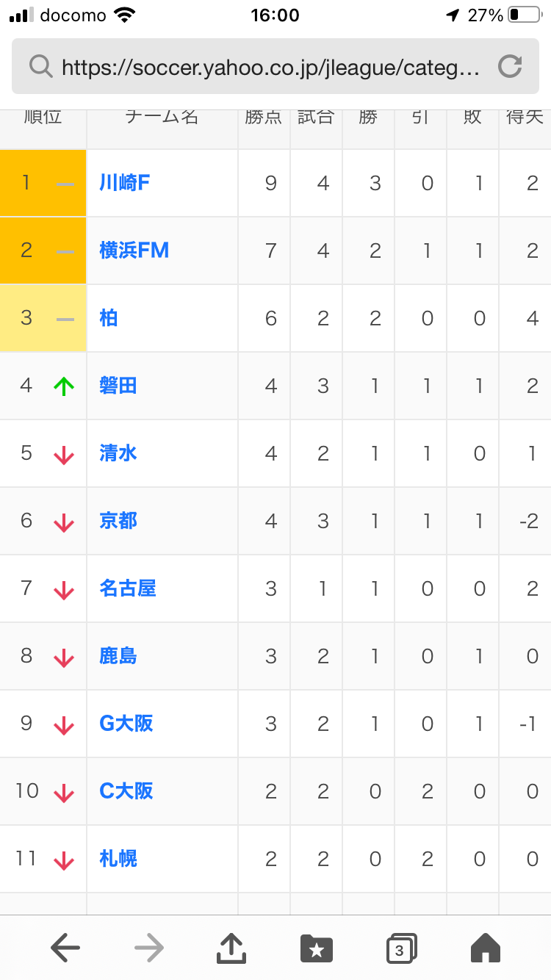
Task: Tap the browser forward arrow
Action: pos(149,949)
